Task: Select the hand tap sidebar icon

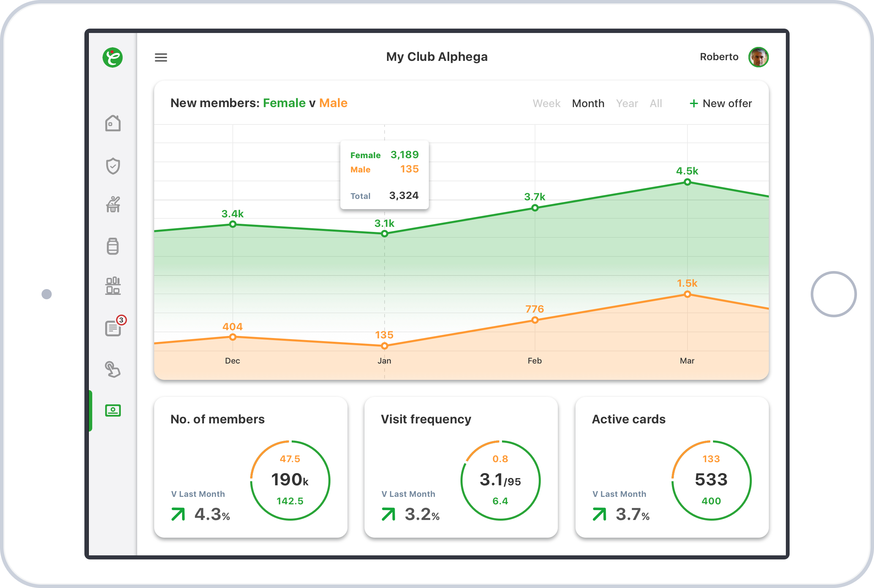Action: (x=113, y=369)
